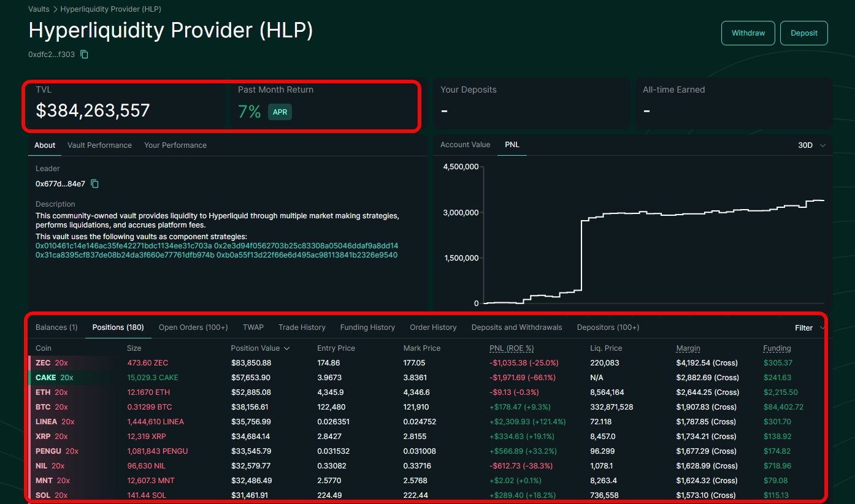
Task: Toggle the APR badge
Action: (x=280, y=112)
